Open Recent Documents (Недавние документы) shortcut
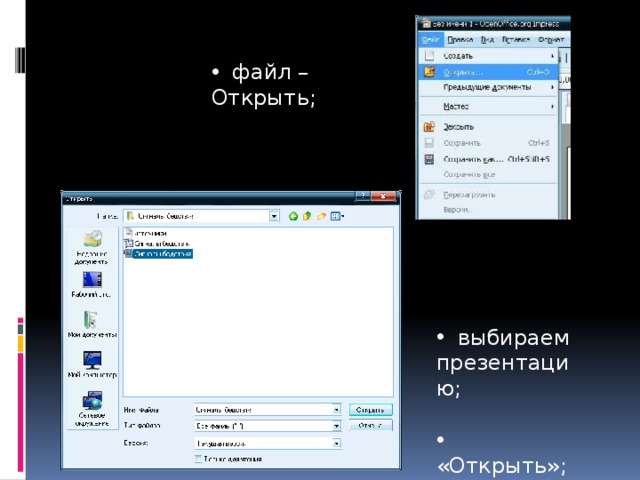 (x=92, y=247)
